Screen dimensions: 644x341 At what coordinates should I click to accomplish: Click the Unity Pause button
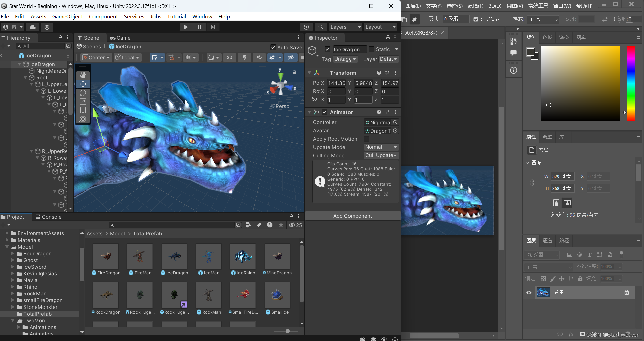coord(200,27)
